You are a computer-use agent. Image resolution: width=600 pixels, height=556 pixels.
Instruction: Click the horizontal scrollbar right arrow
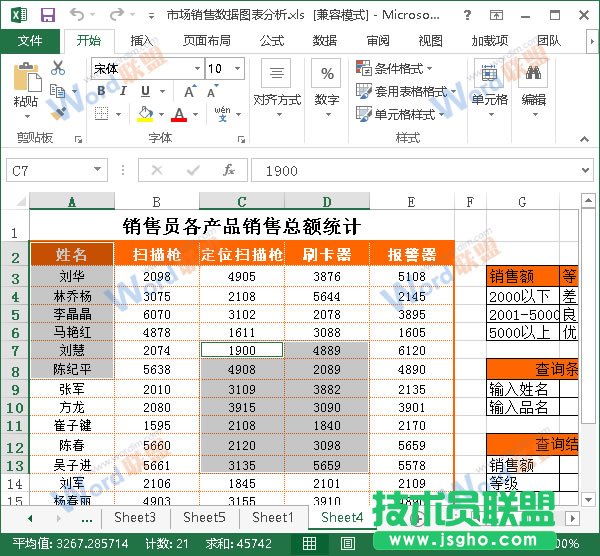click(572, 518)
